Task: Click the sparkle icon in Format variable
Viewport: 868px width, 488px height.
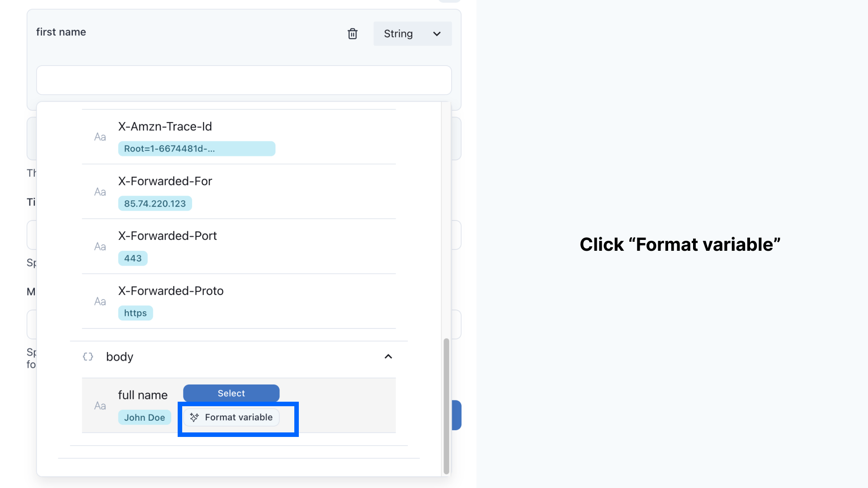Action: (x=194, y=417)
